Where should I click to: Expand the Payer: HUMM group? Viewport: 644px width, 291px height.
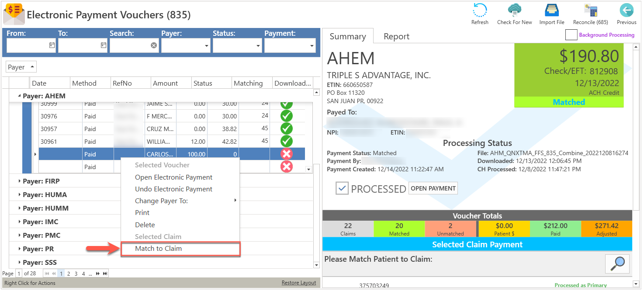[x=19, y=208]
